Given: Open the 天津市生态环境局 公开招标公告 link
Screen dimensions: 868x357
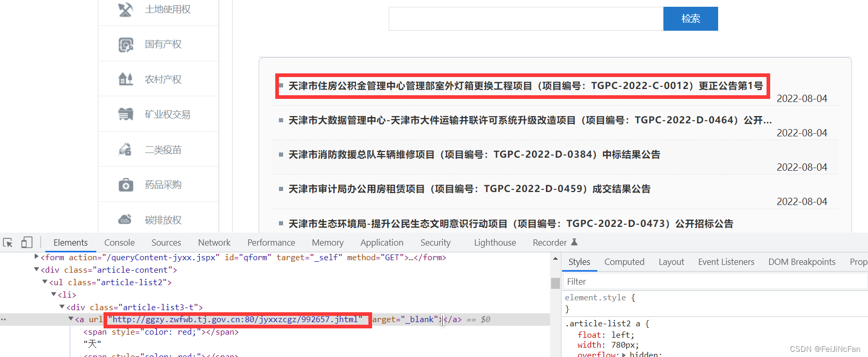Looking at the screenshot, I should [511, 224].
